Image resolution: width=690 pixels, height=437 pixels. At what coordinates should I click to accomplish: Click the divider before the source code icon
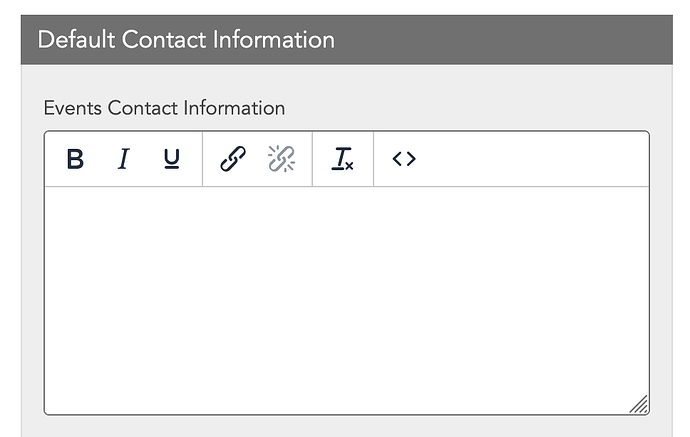[x=374, y=159]
